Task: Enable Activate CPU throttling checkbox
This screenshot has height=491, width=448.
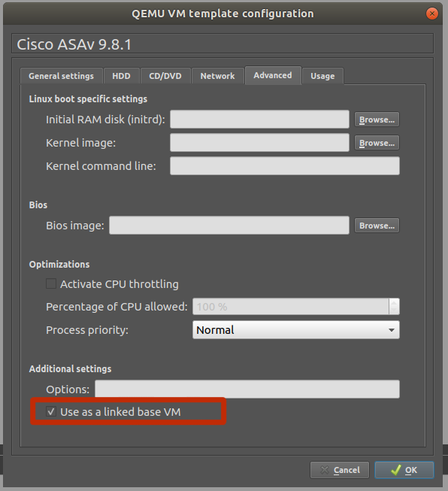Action: [x=51, y=283]
